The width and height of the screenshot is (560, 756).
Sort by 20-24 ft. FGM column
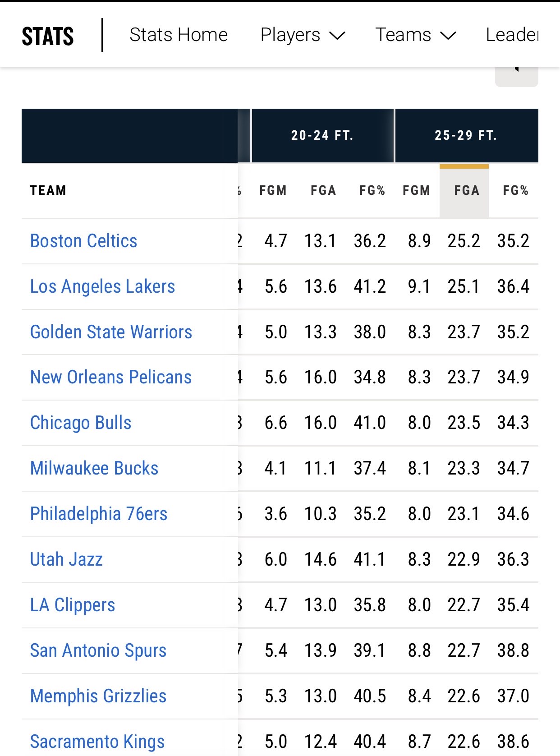tap(273, 190)
